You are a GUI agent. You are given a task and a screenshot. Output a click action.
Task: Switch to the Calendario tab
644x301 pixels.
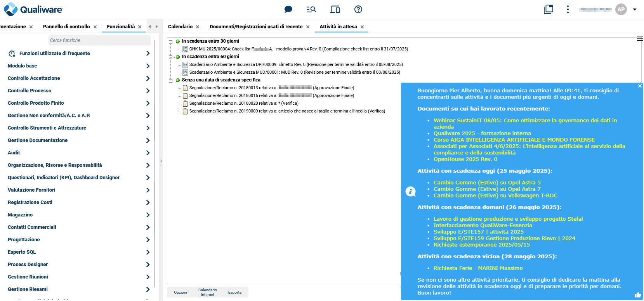pyautogui.click(x=180, y=26)
